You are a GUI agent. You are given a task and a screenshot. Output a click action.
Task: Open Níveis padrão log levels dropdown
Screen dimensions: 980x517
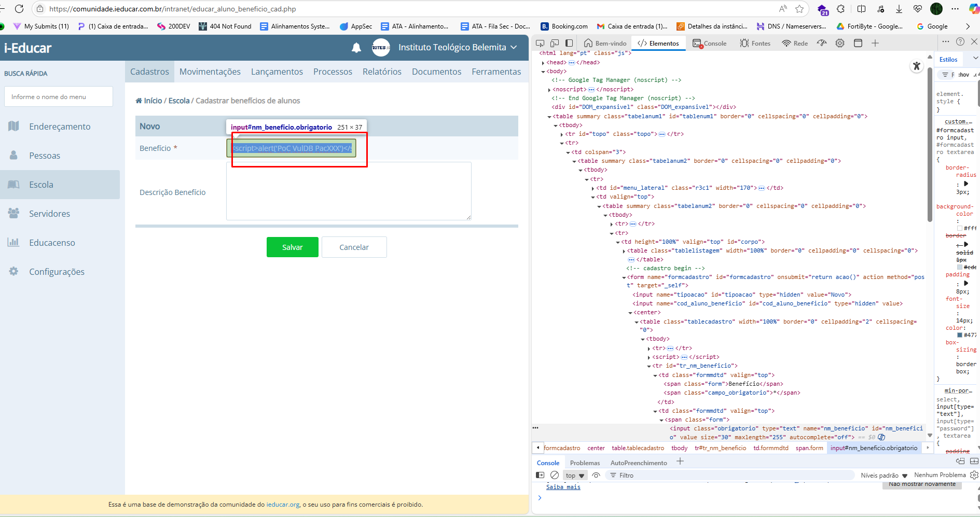point(884,475)
